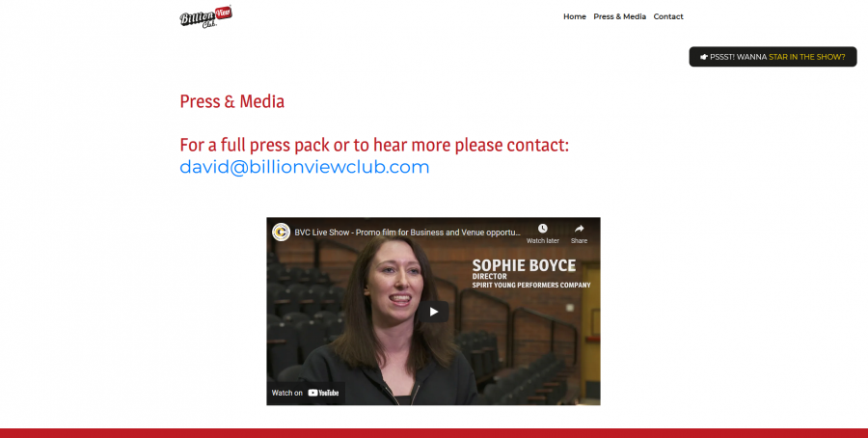This screenshot has width=868, height=438.
Task: Click the channel avatar on the video
Action: (282, 233)
